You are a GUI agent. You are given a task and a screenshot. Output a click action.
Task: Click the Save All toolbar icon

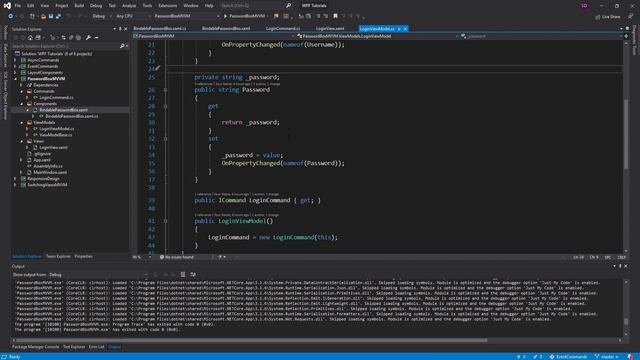coord(58,16)
